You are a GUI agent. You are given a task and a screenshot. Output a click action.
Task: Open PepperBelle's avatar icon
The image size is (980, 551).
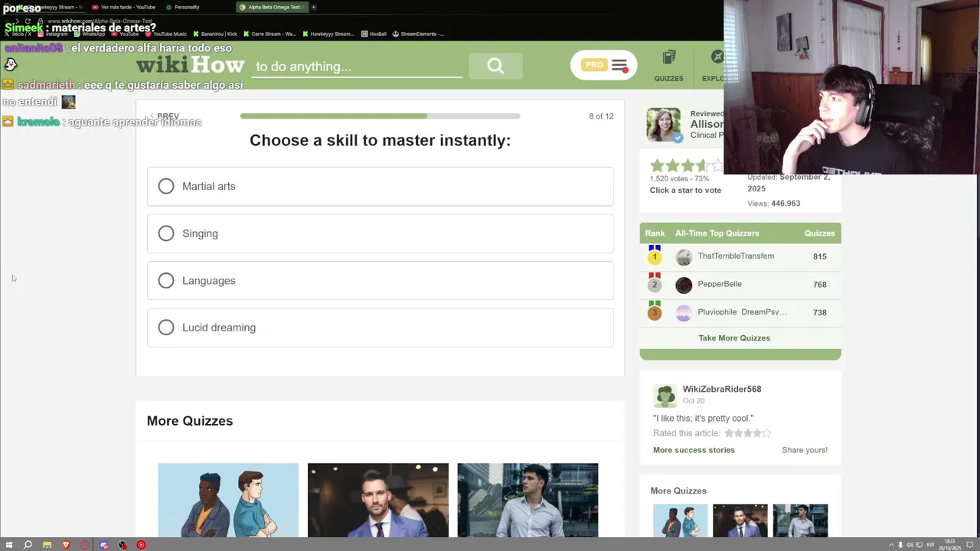click(684, 285)
